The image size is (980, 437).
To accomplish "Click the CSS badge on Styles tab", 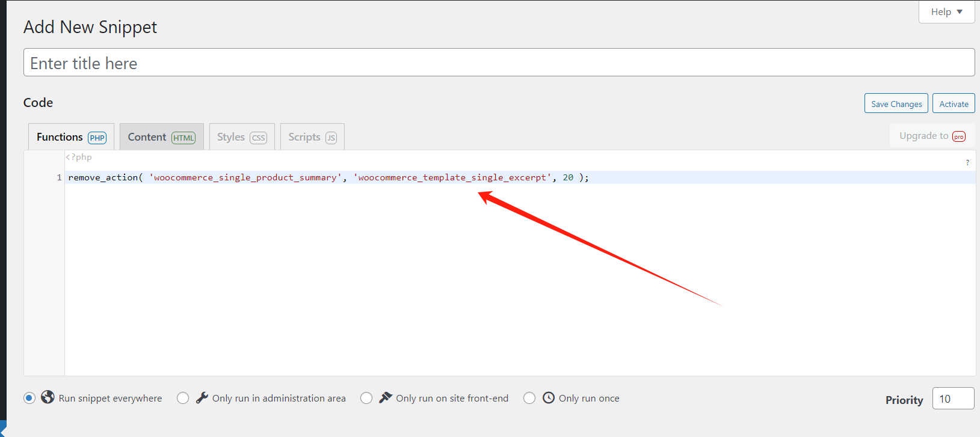I will (x=259, y=138).
